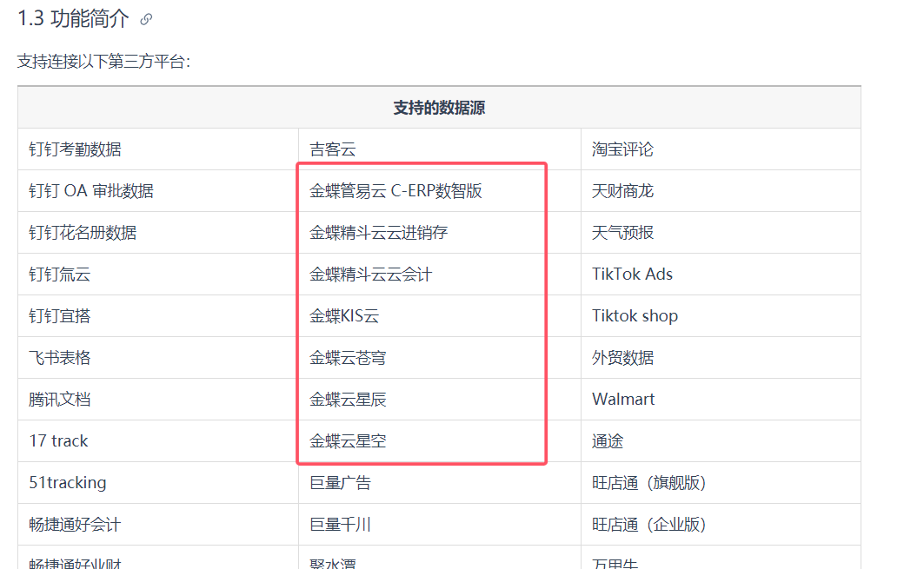The image size is (924, 569).
Task: Select the 支持连接以下第三方平台 sentence
Action: point(103,62)
